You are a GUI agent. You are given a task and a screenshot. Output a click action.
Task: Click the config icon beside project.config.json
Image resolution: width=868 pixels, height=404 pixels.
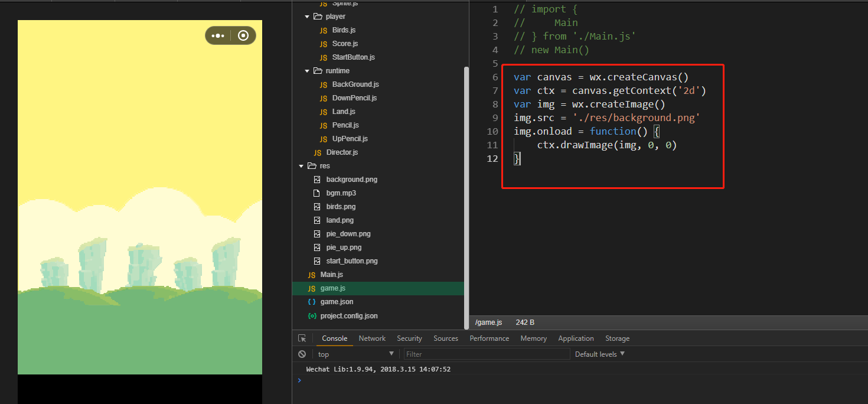coord(312,316)
